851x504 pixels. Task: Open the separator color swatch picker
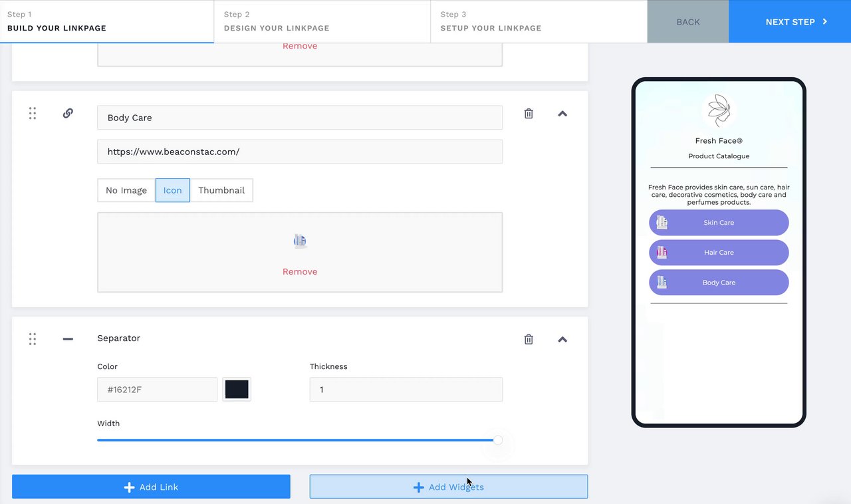[x=237, y=390]
